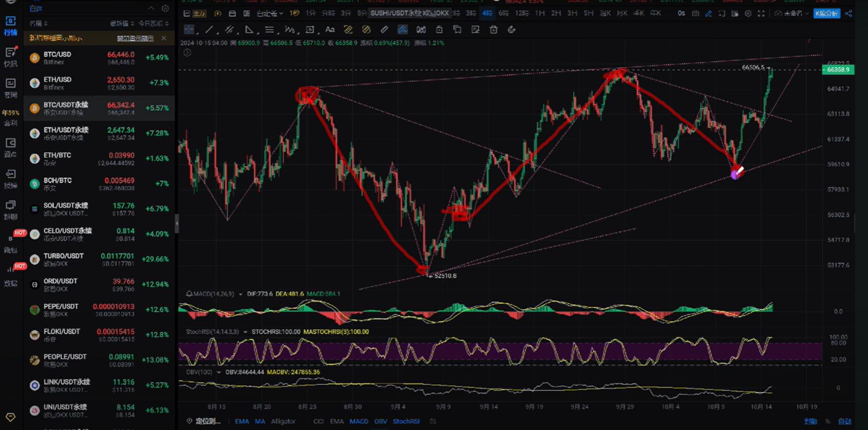Select the parallel channel drawing tool

(x=229, y=30)
